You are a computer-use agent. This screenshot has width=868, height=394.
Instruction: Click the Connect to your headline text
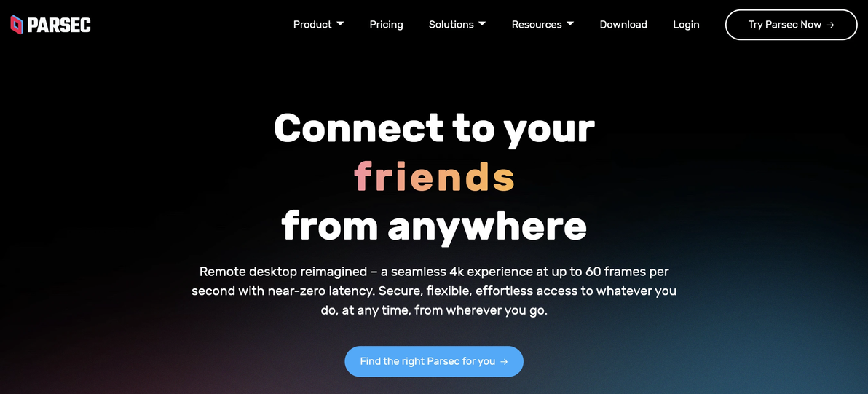coord(434,129)
